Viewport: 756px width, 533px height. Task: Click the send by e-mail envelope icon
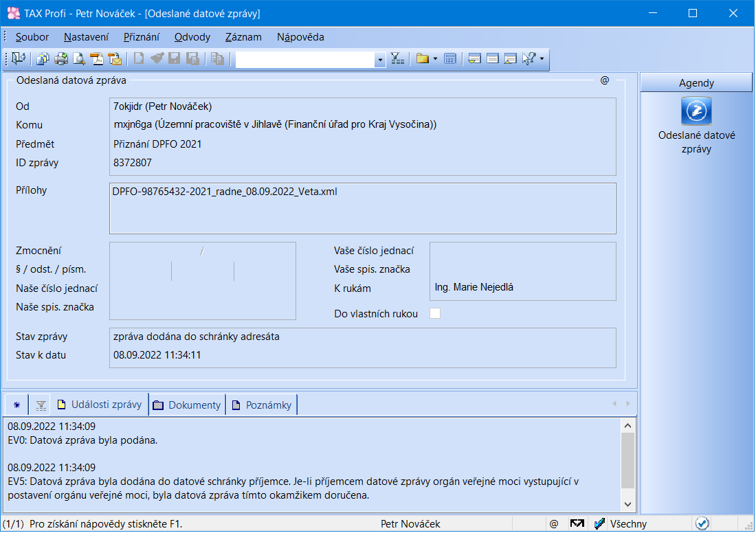pos(115,59)
